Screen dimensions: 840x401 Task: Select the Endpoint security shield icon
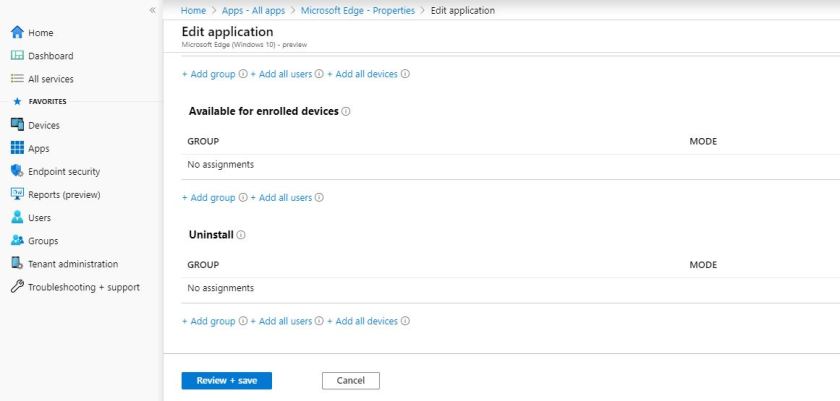pos(16,171)
